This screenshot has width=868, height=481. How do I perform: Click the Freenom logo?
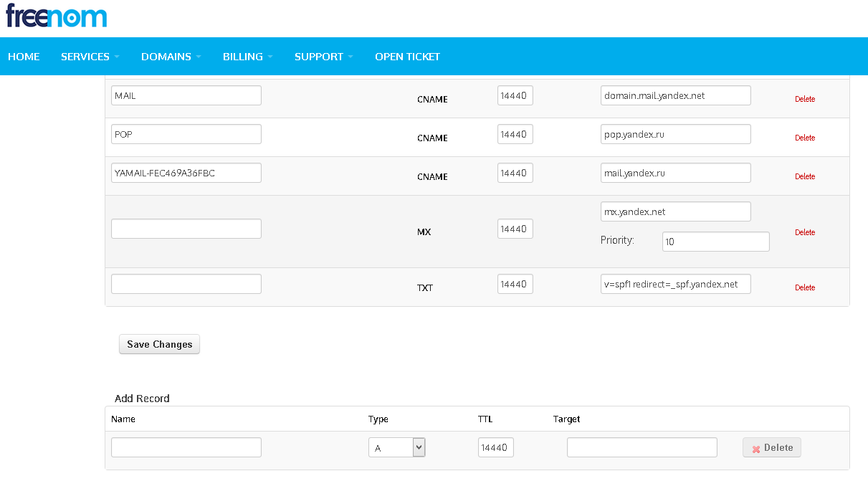pos(57,15)
